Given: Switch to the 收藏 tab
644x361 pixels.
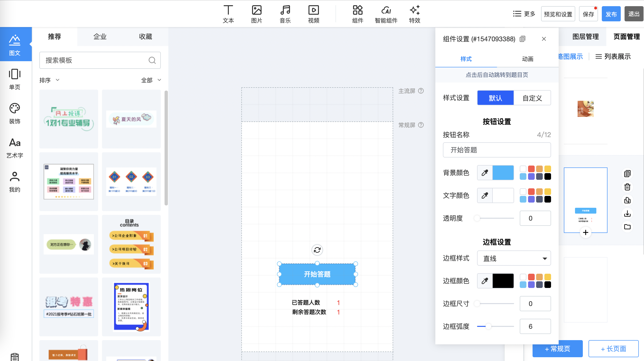Looking at the screenshot, I should click(x=146, y=37).
